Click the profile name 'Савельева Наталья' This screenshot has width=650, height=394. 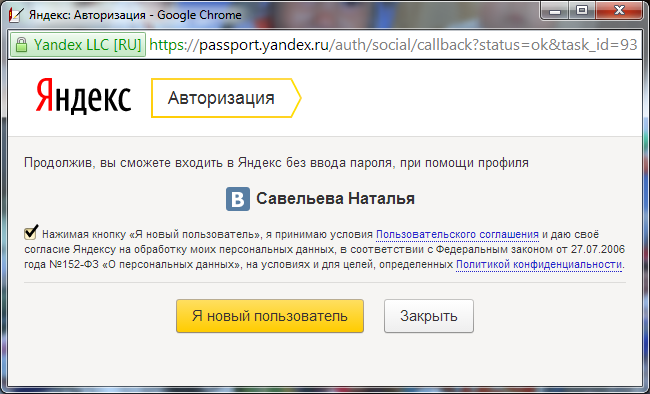tap(335, 199)
